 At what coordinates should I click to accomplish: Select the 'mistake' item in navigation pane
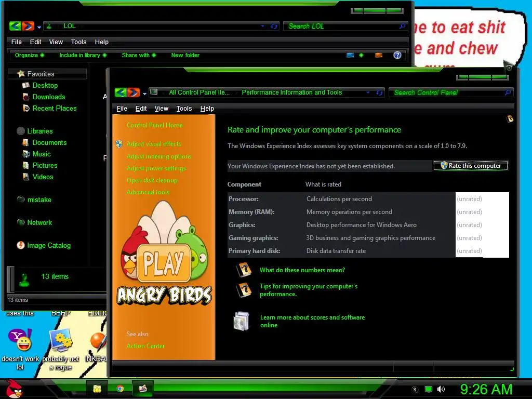coord(39,199)
